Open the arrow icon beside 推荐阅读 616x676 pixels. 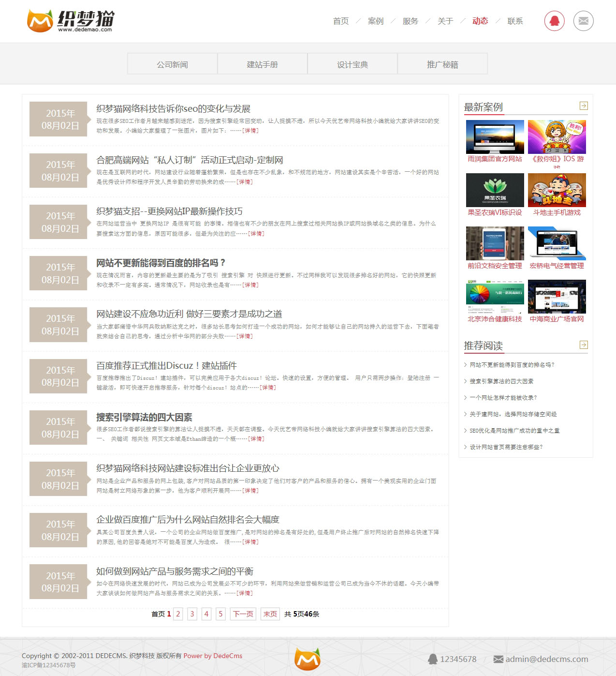coord(584,345)
